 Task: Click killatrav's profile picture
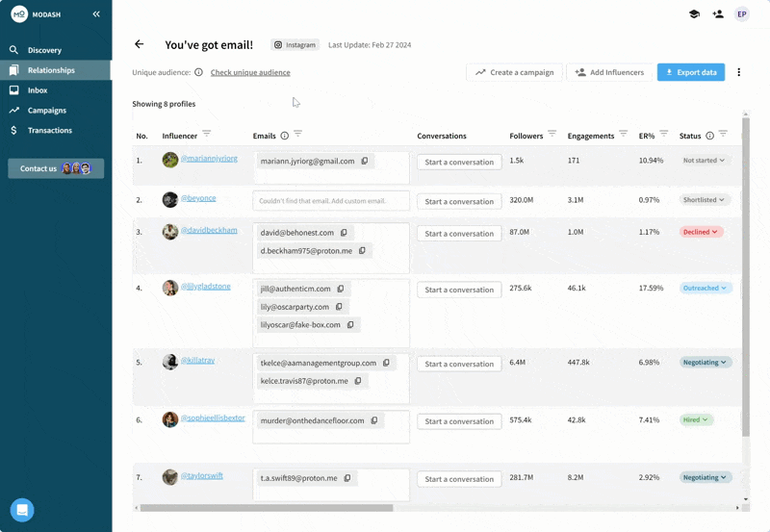[170, 362]
